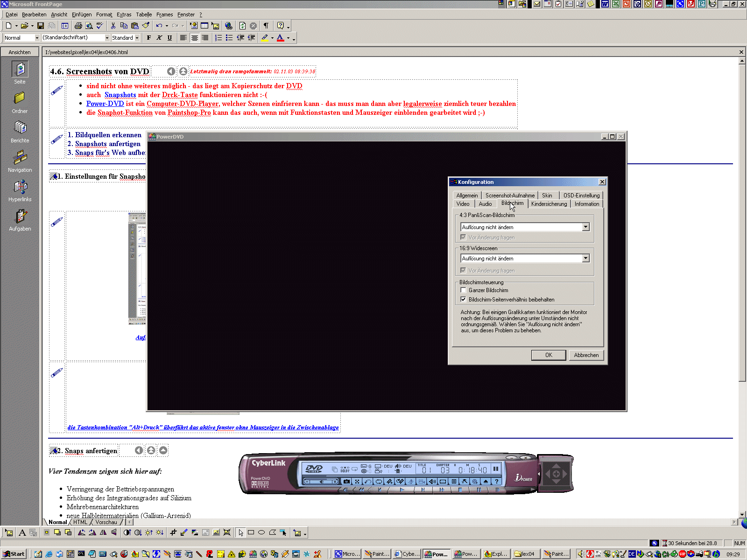
Task: Click the Windows Start button
Action: pyautogui.click(x=14, y=554)
